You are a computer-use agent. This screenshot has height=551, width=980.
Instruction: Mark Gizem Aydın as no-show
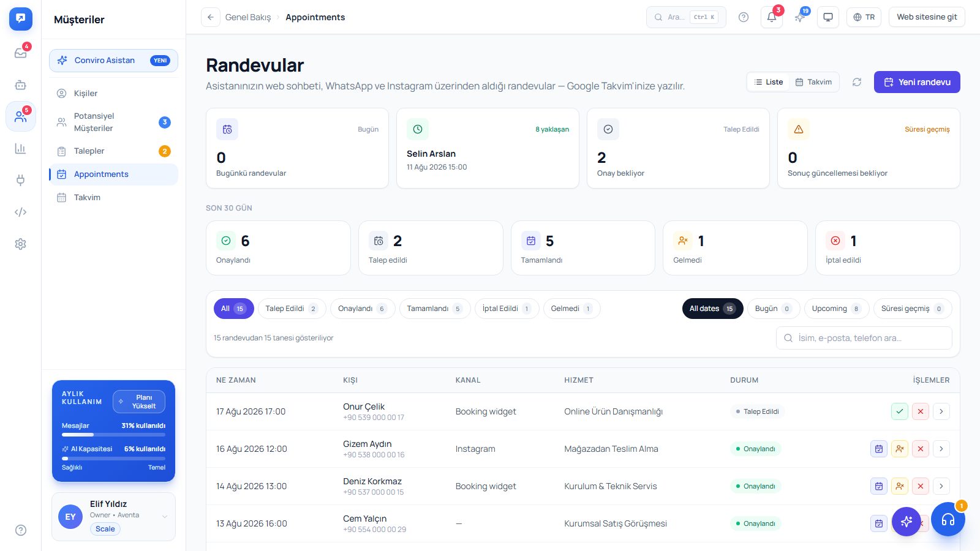[900, 449]
